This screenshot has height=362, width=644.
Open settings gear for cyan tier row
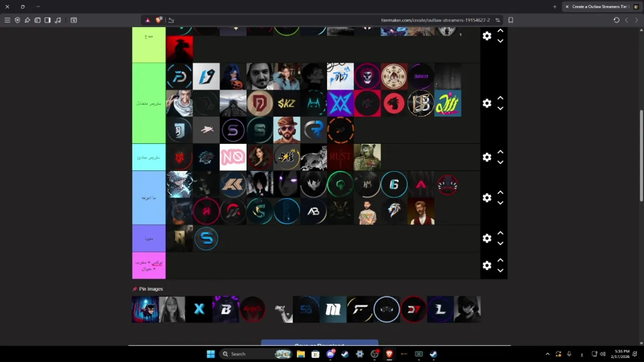pos(487,157)
